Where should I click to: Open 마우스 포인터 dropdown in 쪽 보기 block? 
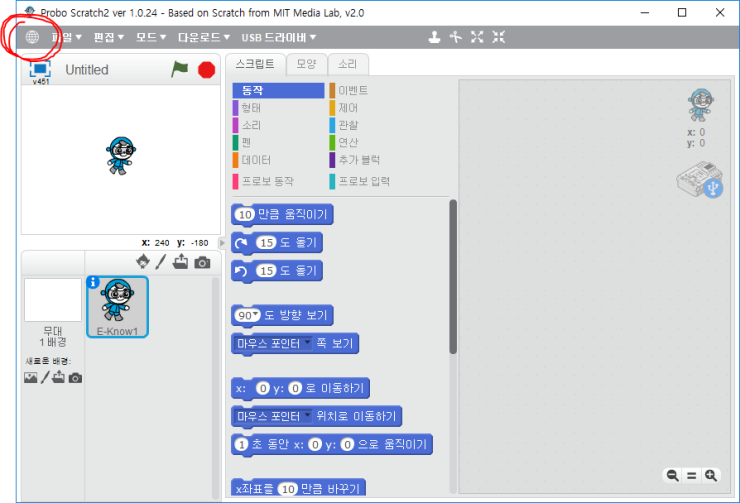click(x=307, y=342)
